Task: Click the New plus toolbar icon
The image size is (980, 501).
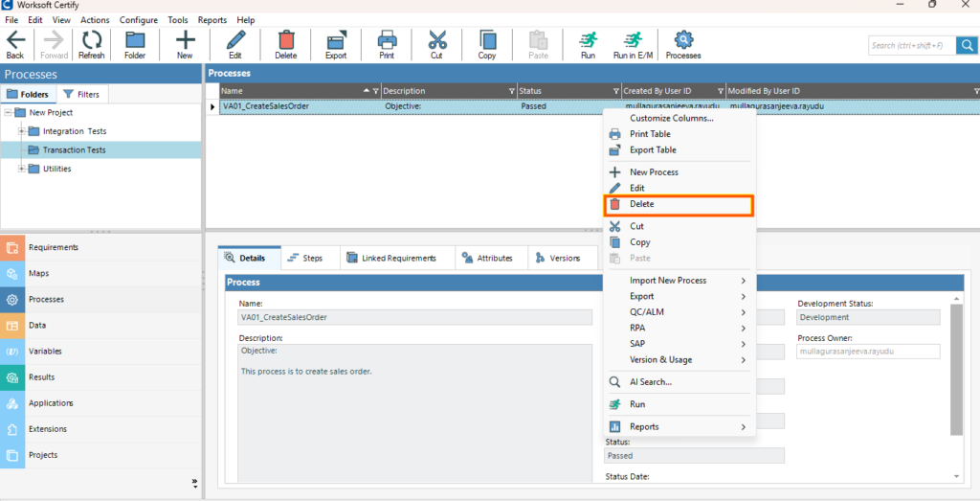Action: pos(185,45)
